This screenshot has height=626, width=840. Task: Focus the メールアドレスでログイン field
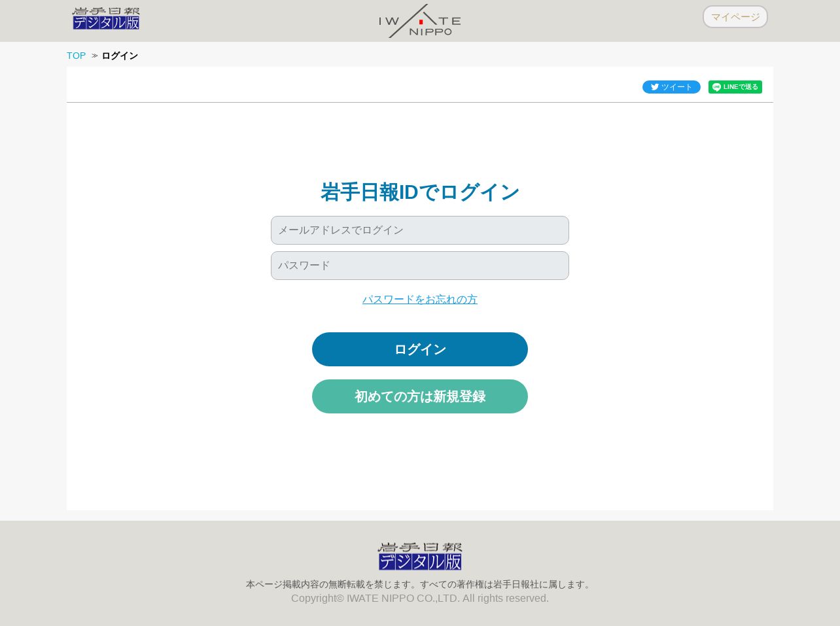(420, 230)
